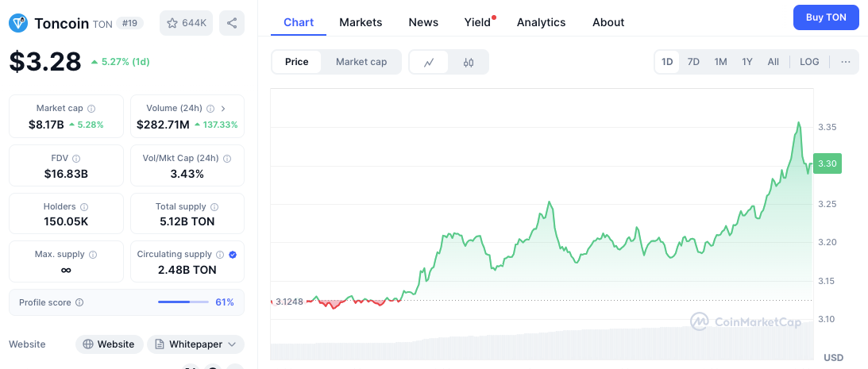Open chart more options ellipsis menu
This screenshot has height=369, width=868.
click(845, 62)
